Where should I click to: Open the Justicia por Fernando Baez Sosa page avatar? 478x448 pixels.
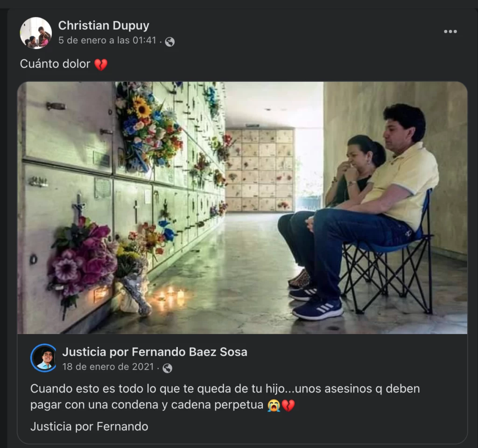pos(43,358)
